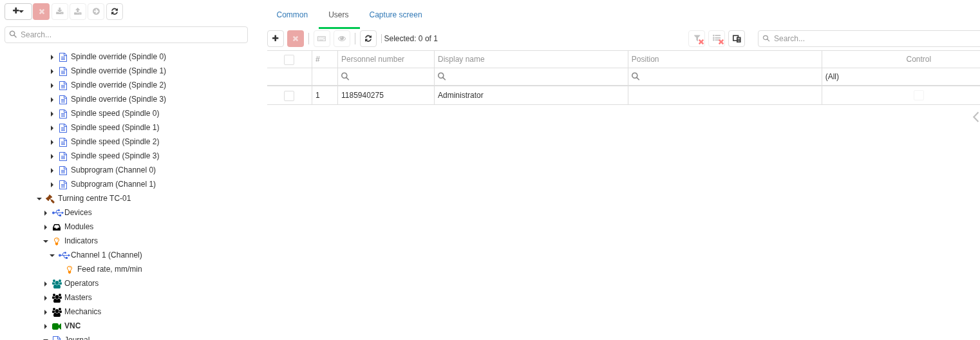Click the circled arrow icon in tree toolbar
The image size is (980, 340).
pos(96,12)
